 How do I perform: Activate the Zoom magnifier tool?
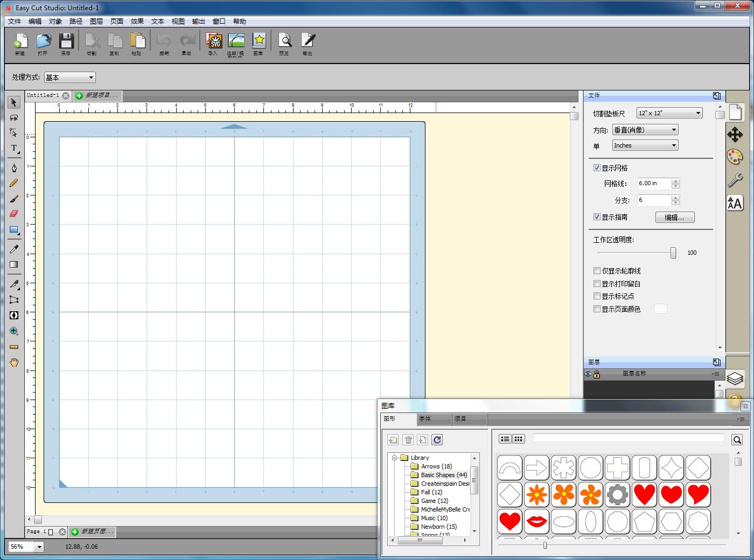tap(14, 332)
